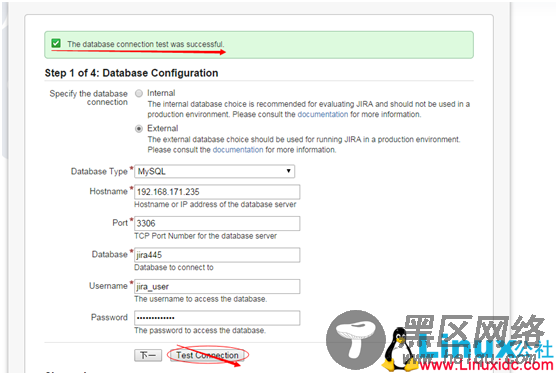Click the 'Specify the database connection' label
The image size is (558, 375).
point(89,98)
